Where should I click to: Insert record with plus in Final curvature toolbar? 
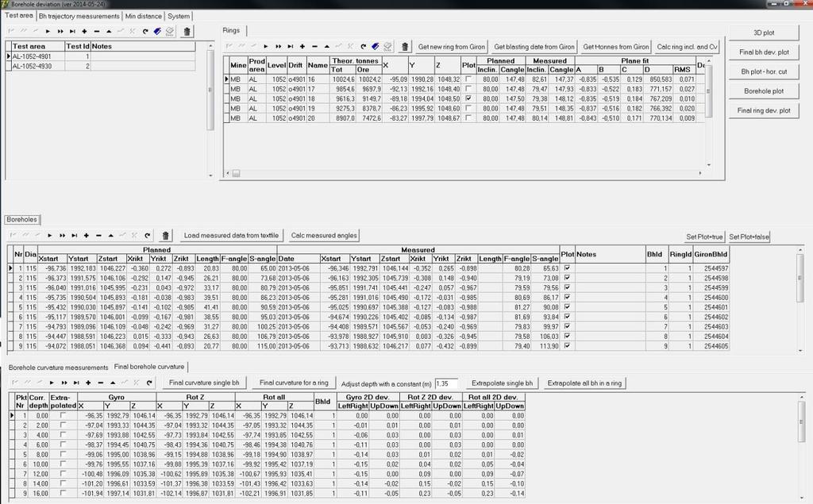pyautogui.click(x=88, y=383)
